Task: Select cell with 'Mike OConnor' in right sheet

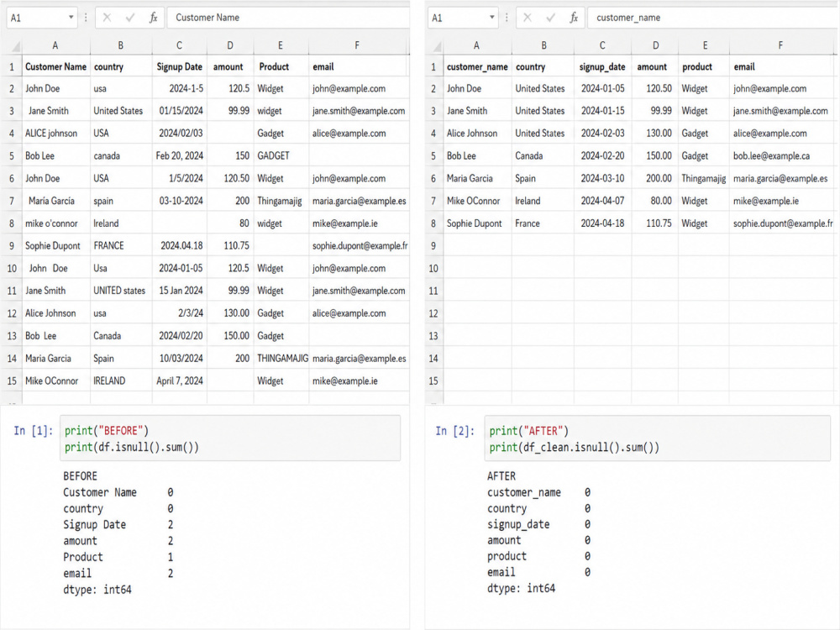Action: click(x=477, y=201)
